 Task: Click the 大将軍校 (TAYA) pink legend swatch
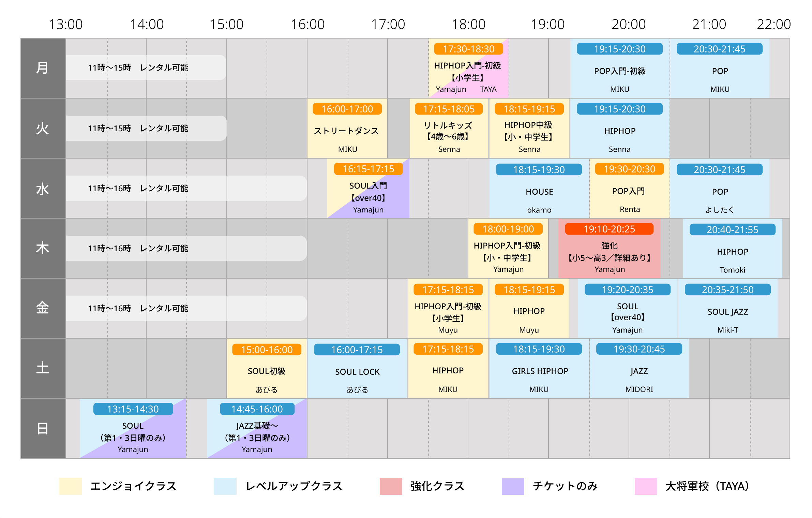click(x=646, y=486)
